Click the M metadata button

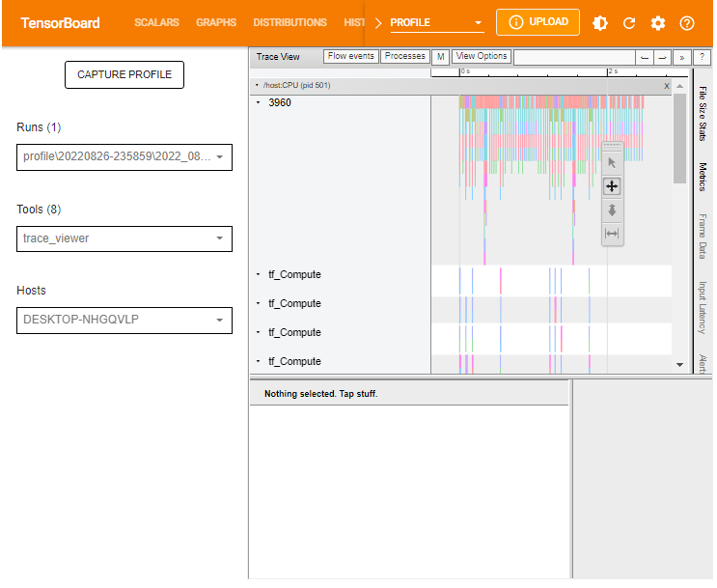click(440, 57)
